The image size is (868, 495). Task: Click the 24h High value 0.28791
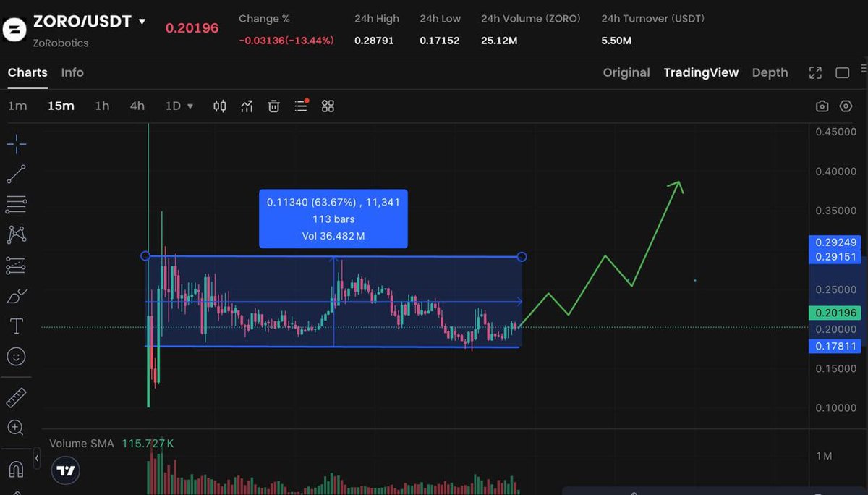[374, 41]
